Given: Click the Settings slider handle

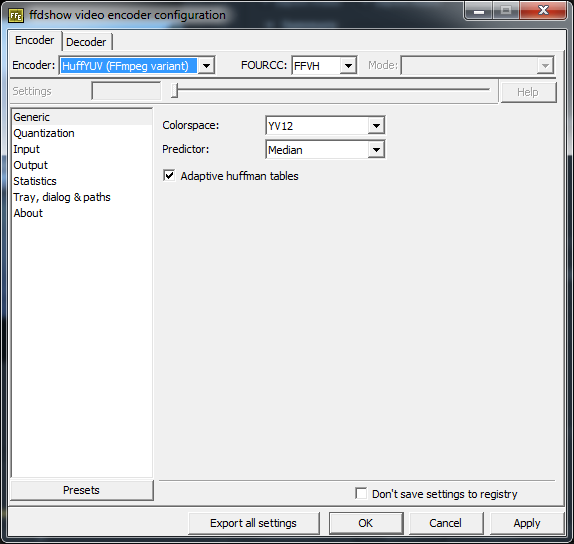Looking at the screenshot, I should pyautogui.click(x=175, y=91).
